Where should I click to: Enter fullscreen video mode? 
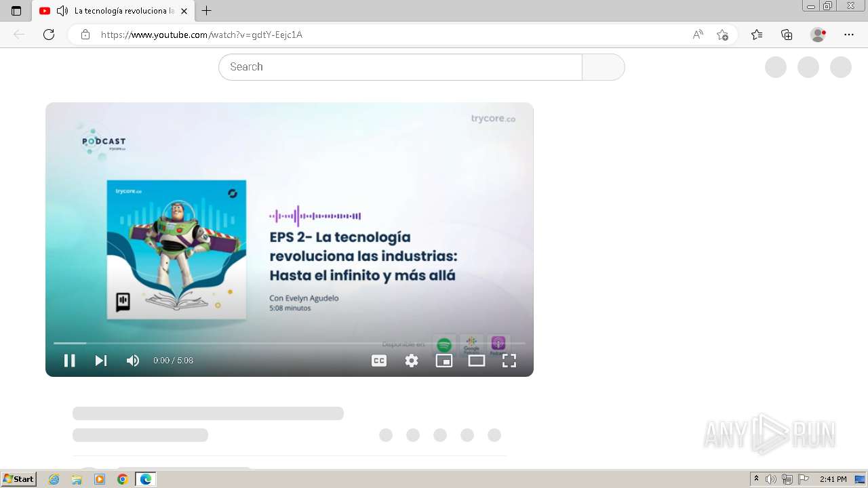point(509,361)
